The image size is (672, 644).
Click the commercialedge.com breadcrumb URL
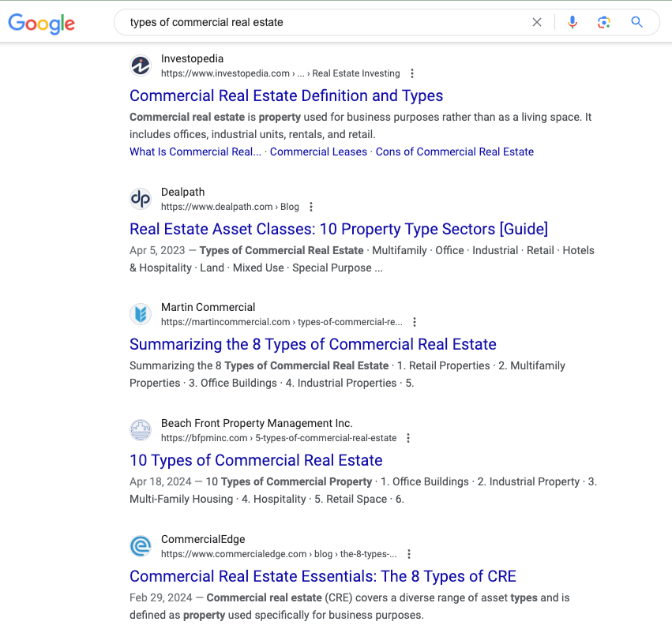pyautogui.click(x=279, y=554)
